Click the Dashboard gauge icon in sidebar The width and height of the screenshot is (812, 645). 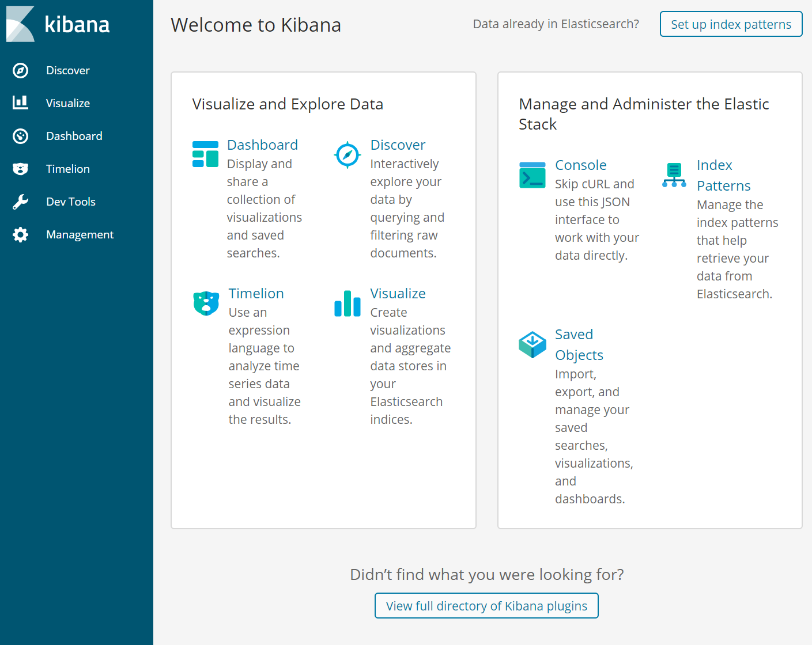point(20,136)
